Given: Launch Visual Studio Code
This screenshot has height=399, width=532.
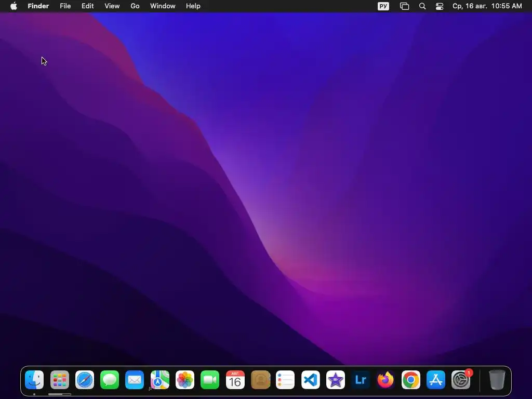Looking at the screenshot, I should pyautogui.click(x=311, y=380).
